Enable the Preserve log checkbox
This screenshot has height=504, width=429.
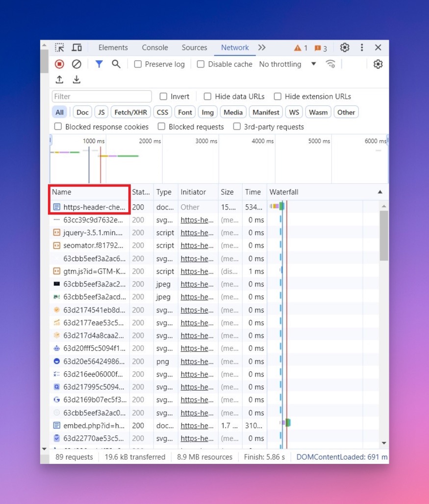137,64
